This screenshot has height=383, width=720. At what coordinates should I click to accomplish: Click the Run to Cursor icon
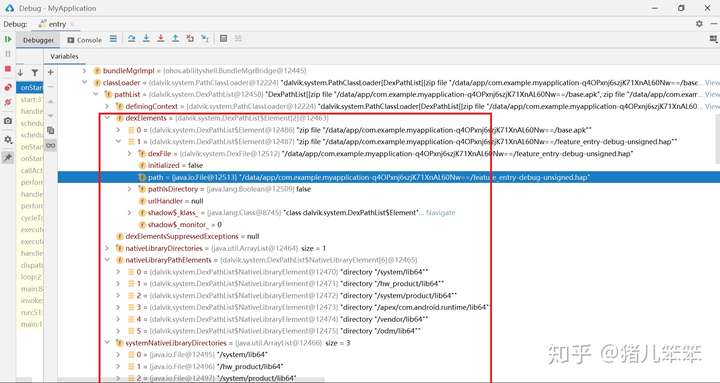pos(205,39)
